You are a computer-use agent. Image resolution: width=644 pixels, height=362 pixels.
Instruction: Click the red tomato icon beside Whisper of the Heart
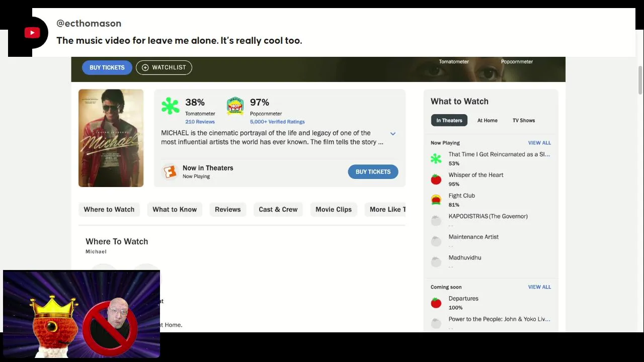point(436,179)
